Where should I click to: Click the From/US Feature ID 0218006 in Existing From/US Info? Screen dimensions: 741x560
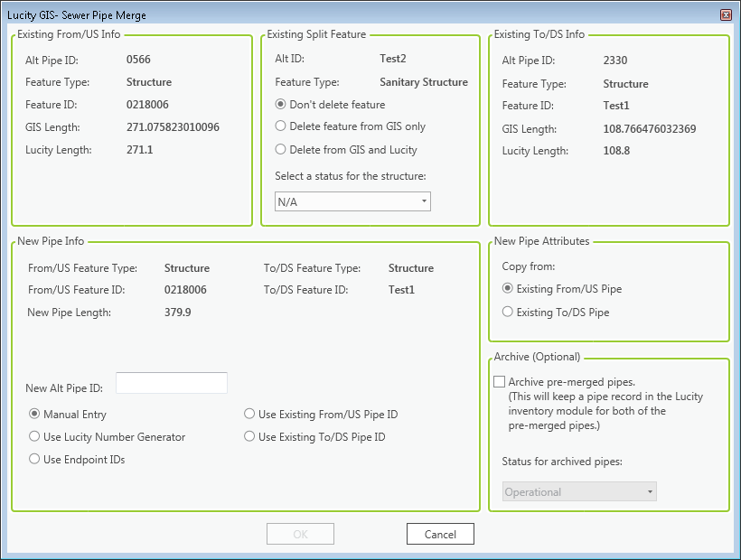pos(147,105)
